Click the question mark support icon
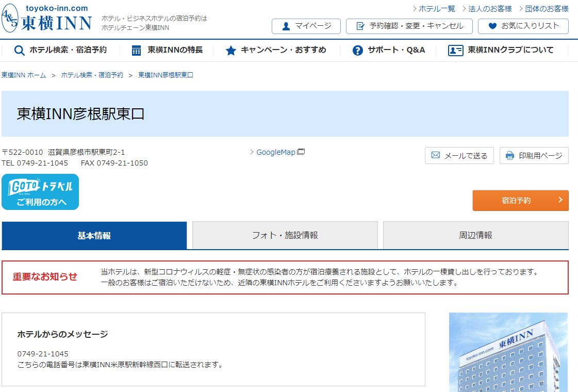578x392 pixels. (357, 51)
